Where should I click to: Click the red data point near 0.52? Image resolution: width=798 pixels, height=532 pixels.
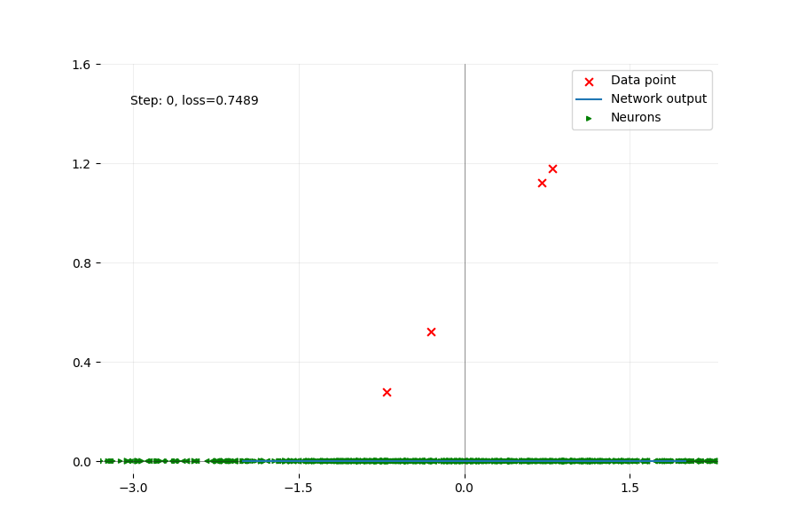click(431, 332)
